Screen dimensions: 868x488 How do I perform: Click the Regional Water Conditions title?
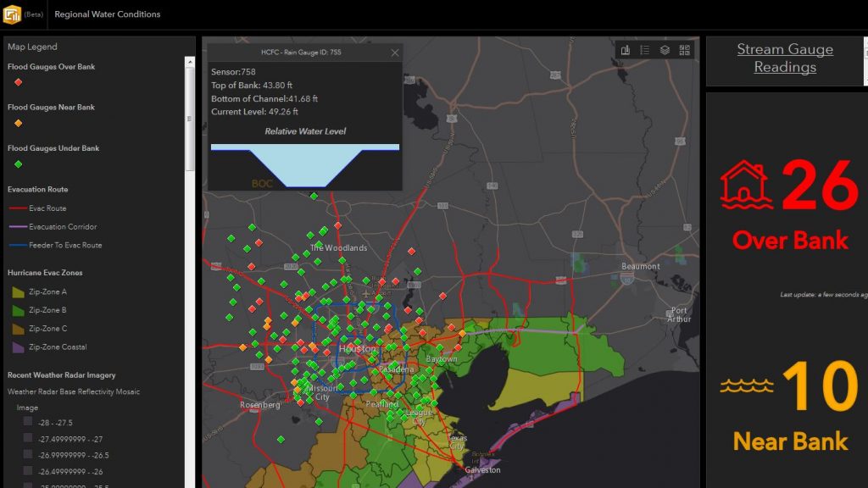pyautogui.click(x=107, y=14)
